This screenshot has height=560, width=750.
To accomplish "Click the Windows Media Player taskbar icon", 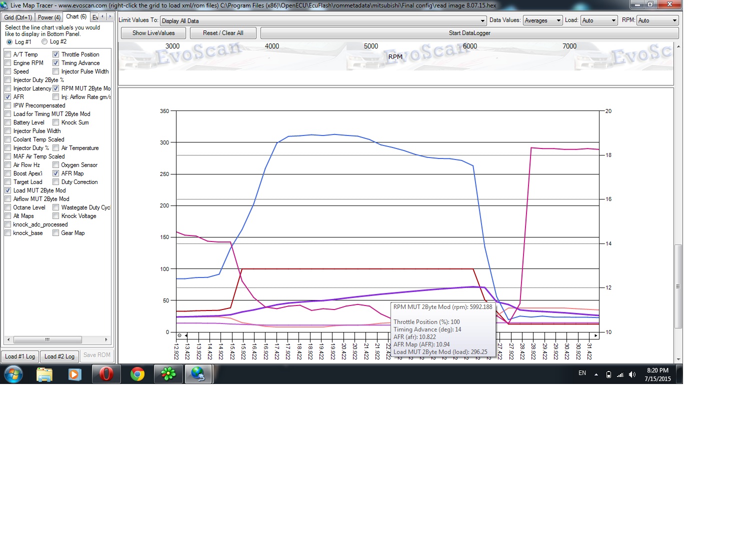I will (x=75, y=374).
